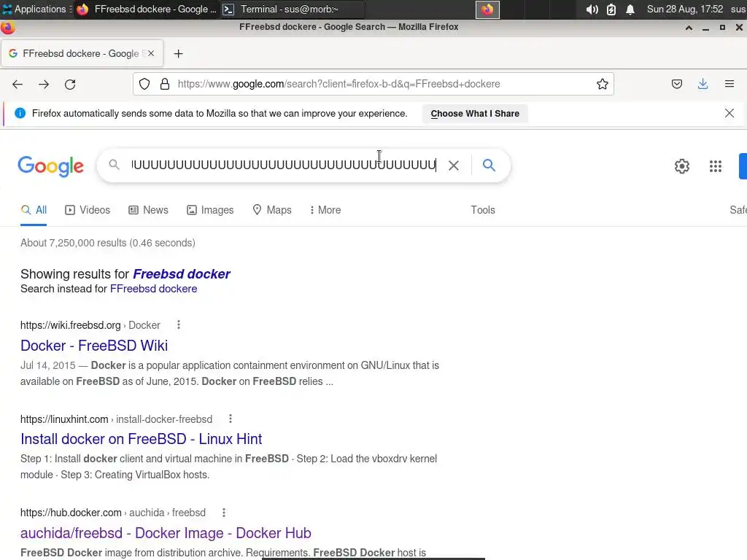Viewport: 747px width, 560px height.
Task: Open the Applications menu in panel
Action: click(36, 9)
